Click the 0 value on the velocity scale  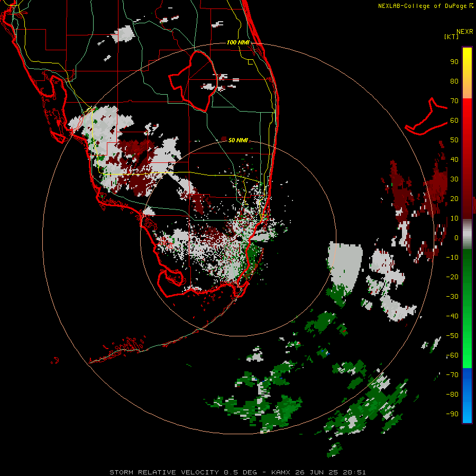[456, 237]
